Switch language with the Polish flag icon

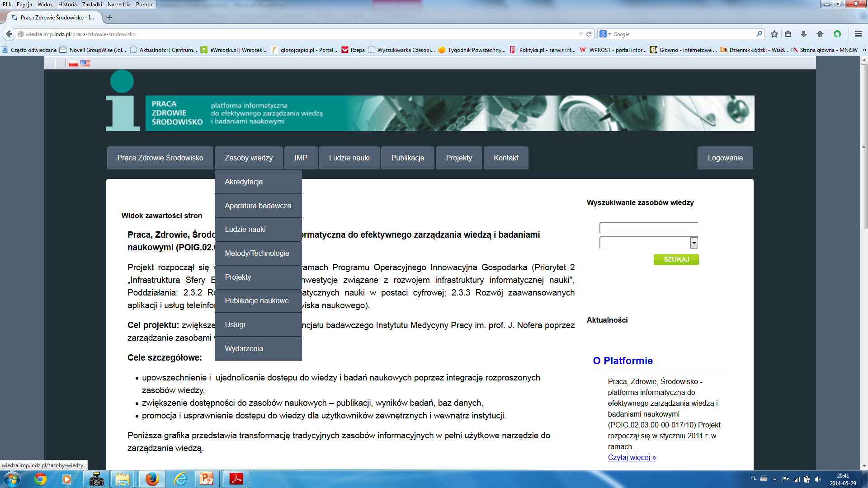73,63
